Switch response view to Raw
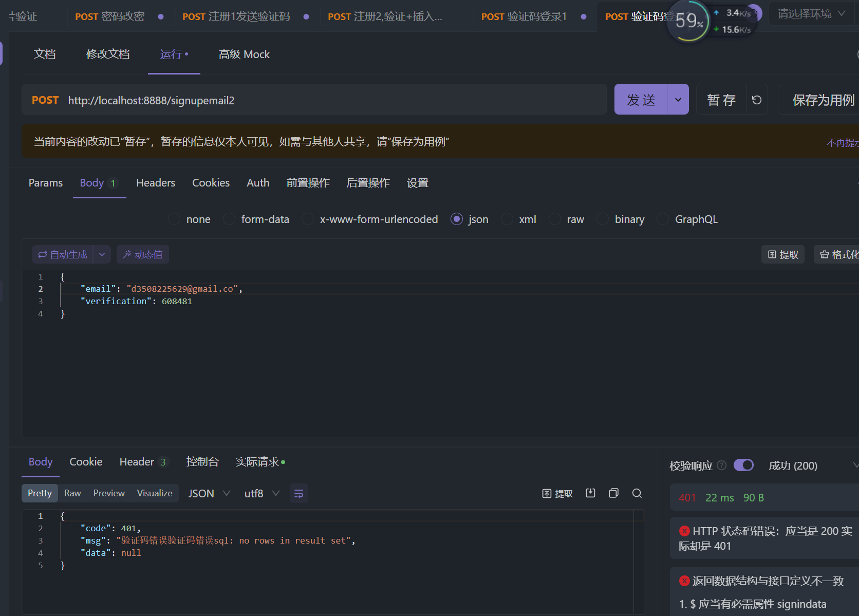859x616 pixels. click(x=72, y=493)
